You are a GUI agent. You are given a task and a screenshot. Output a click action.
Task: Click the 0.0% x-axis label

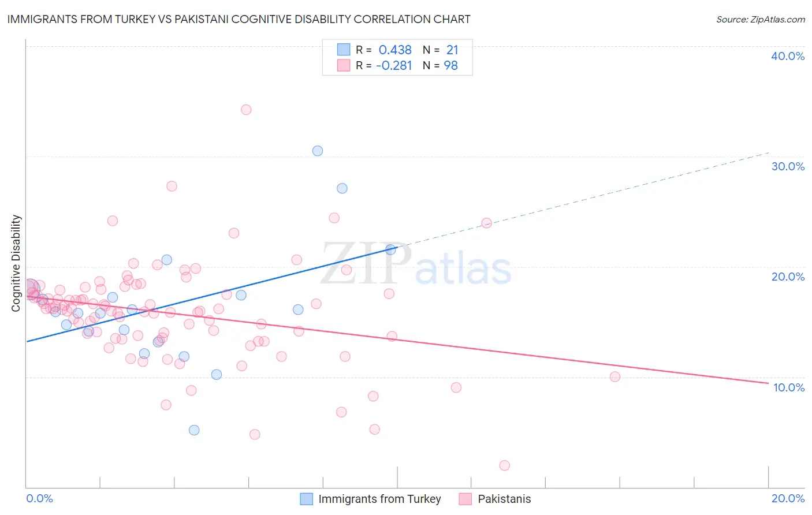pyautogui.click(x=39, y=498)
